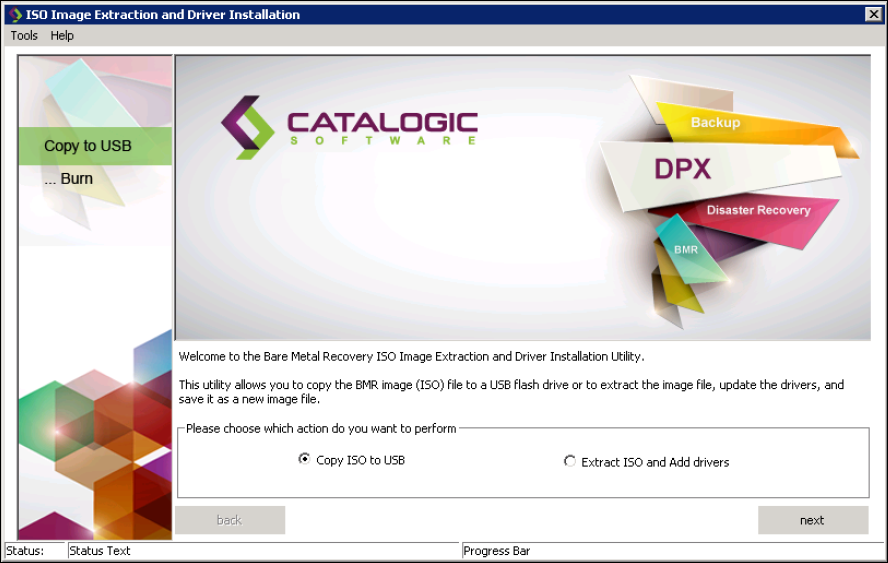The height and width of the screenshot is (563, 888).
Task: Click the grayed-out back button
Action: point(230,520)
